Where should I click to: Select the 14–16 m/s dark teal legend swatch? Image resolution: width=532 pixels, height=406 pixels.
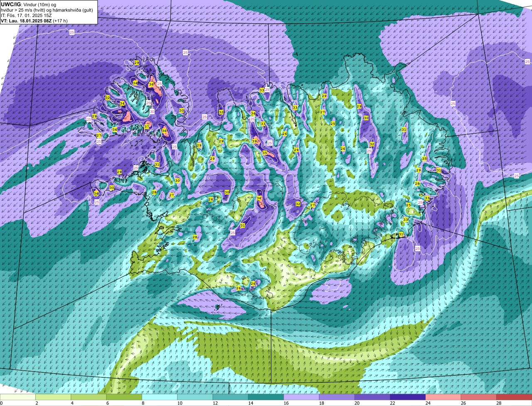point(266,397)
